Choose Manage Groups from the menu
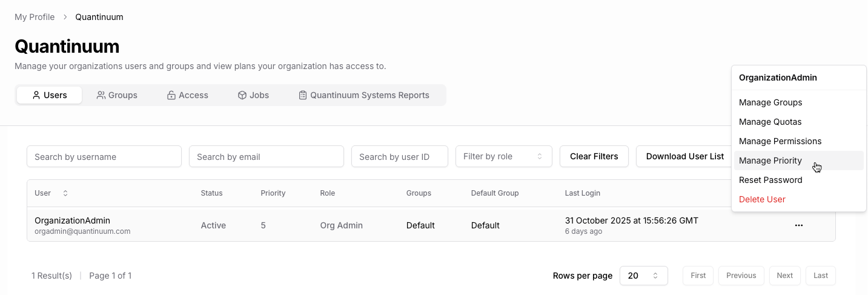This screenshot has width=868, height=295. (770, 102)
